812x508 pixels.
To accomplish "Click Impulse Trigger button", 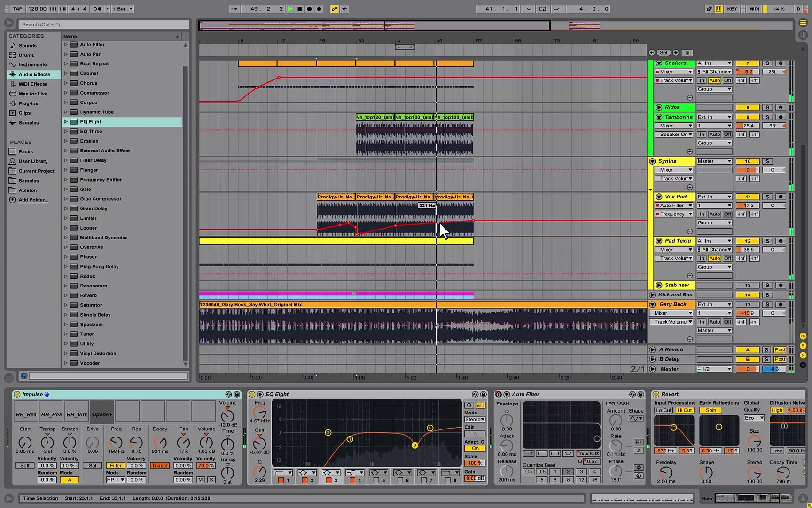I will point(160,466).
